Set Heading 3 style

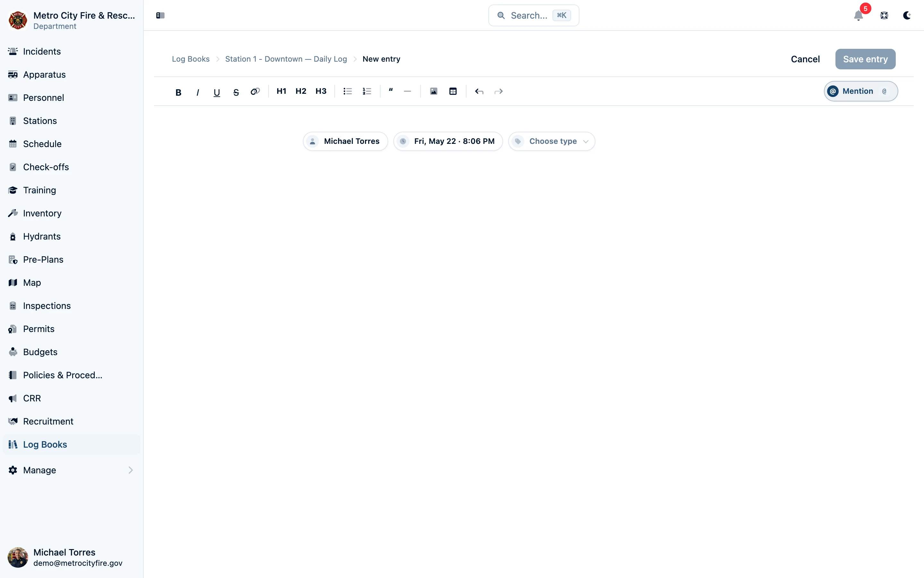(x=321, y=92)
